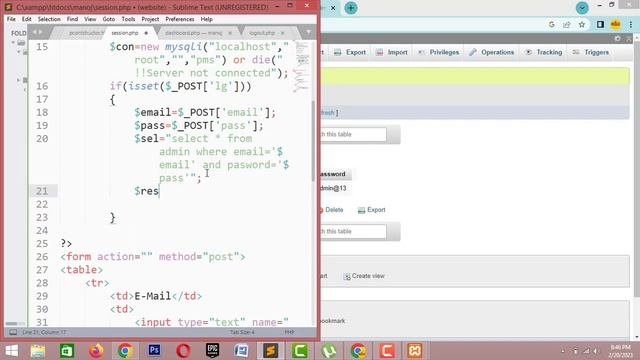Open the Preferences menu
Screen dimensions: 640x360
pyautogui.click(x=180, y=19)
